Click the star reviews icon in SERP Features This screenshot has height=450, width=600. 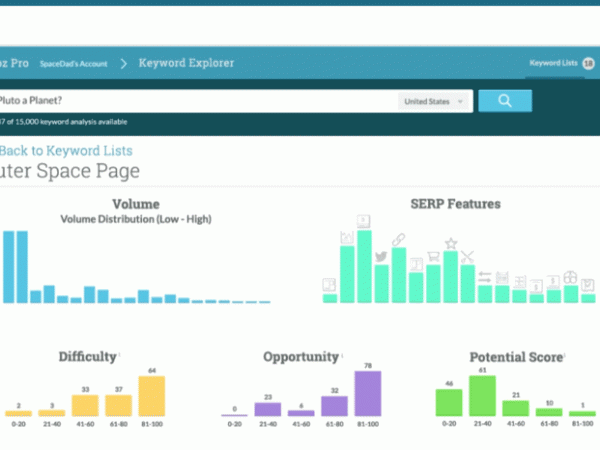coord(451,242)
